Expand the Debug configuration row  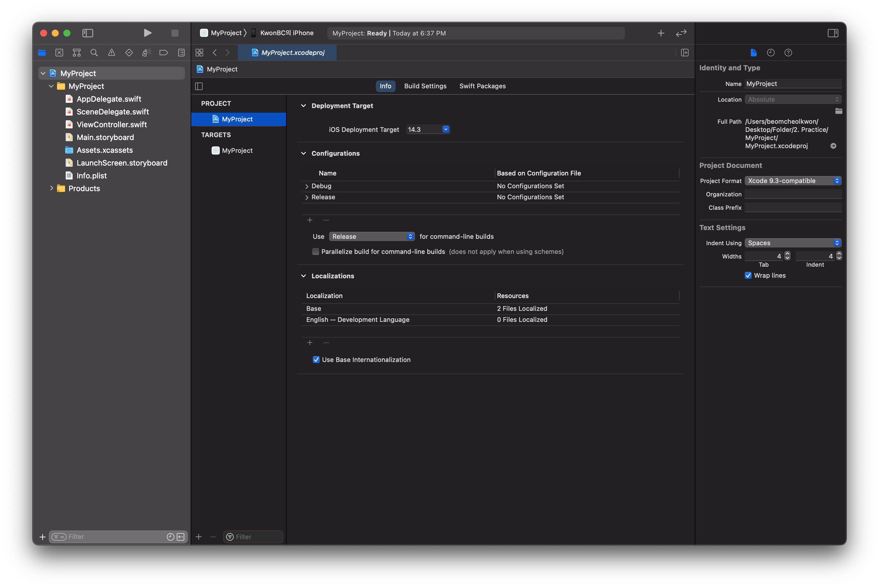click(x=307, y=187)
